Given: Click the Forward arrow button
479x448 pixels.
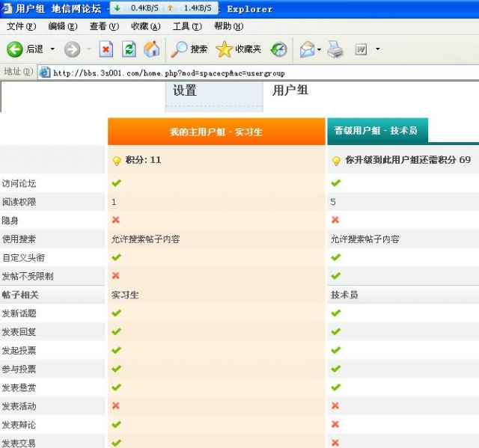Looking at the screenshot, I should coord(72,49).
